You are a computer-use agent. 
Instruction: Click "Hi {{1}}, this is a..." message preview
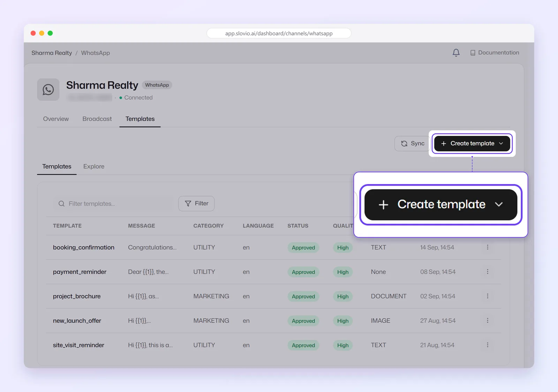pos(150,345)
